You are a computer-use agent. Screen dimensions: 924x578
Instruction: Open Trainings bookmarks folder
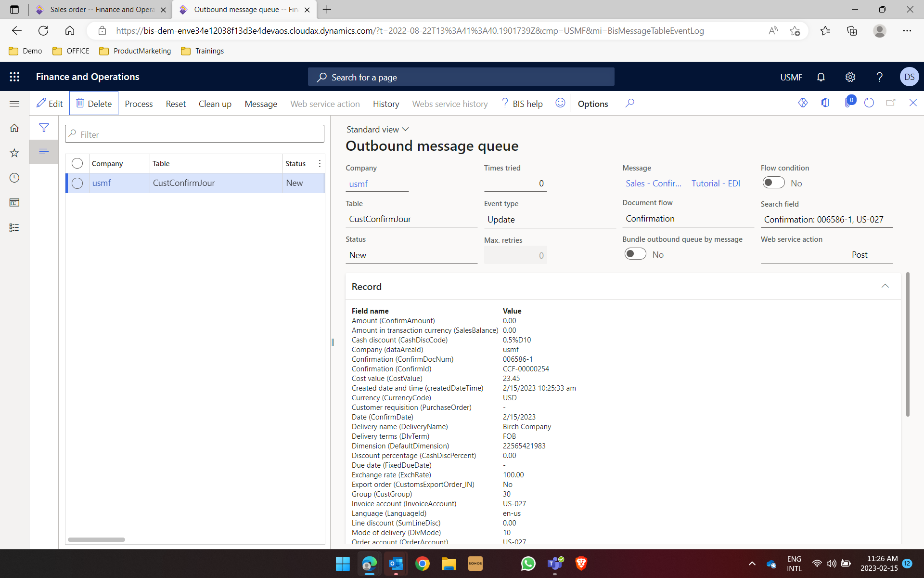click(202, 51)
